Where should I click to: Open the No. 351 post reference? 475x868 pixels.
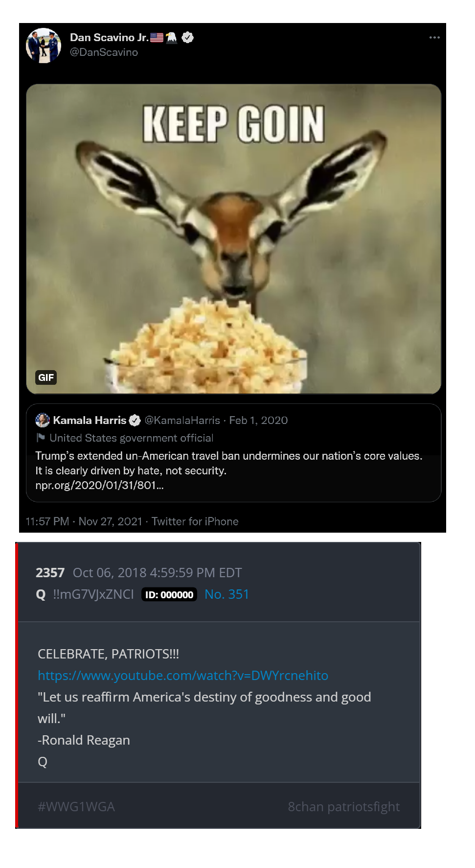coord(226,594)
